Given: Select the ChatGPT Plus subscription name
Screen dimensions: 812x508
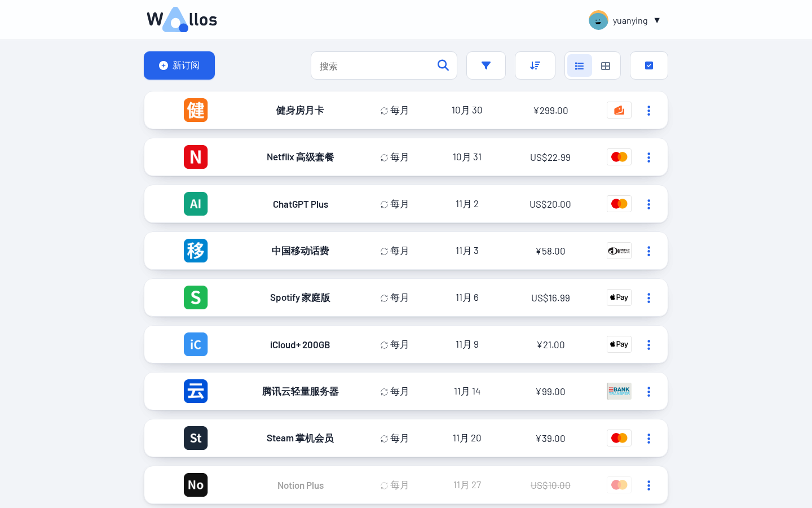Looking at the screenshot, I should pos(301,204).
